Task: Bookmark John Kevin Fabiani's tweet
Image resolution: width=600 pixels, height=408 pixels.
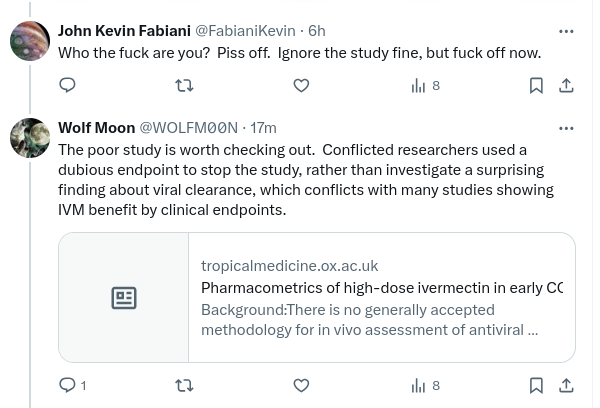Action: tap(536, 85)
